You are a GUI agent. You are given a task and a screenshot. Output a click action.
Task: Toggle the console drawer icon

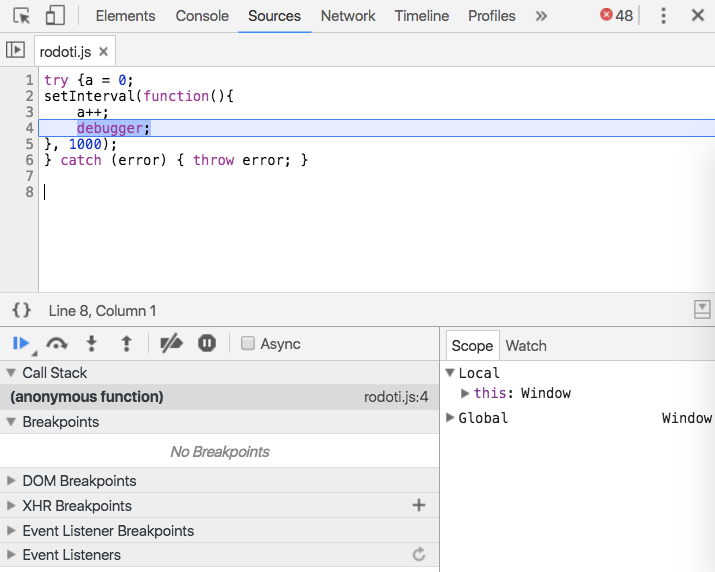click(x=702, y=309)
